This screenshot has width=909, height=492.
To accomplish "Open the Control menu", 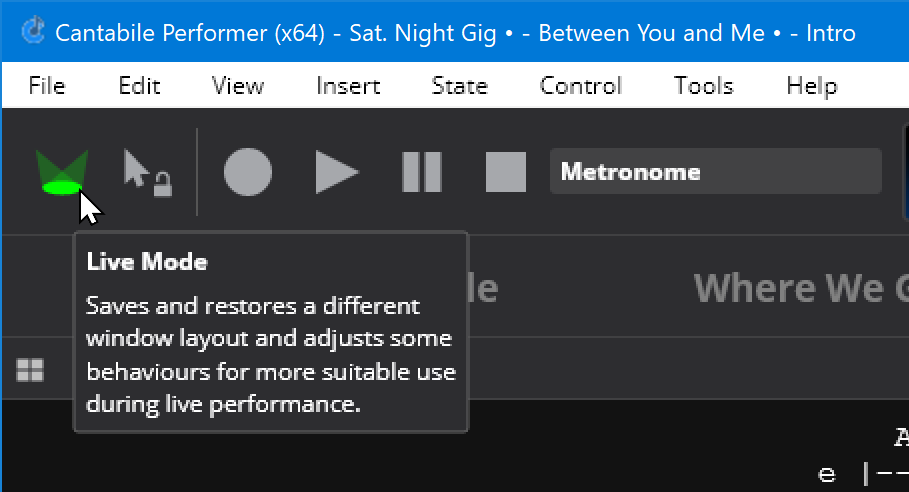I will [581, 86].
